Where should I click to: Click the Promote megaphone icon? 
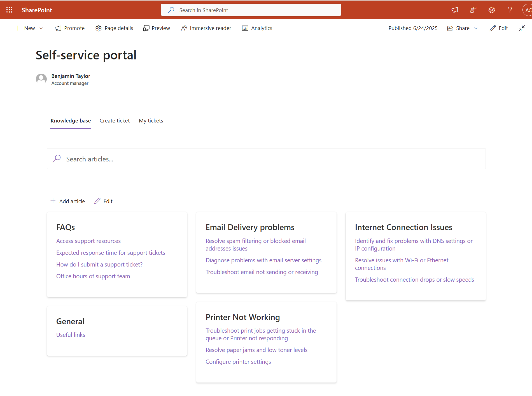[58, 28]
